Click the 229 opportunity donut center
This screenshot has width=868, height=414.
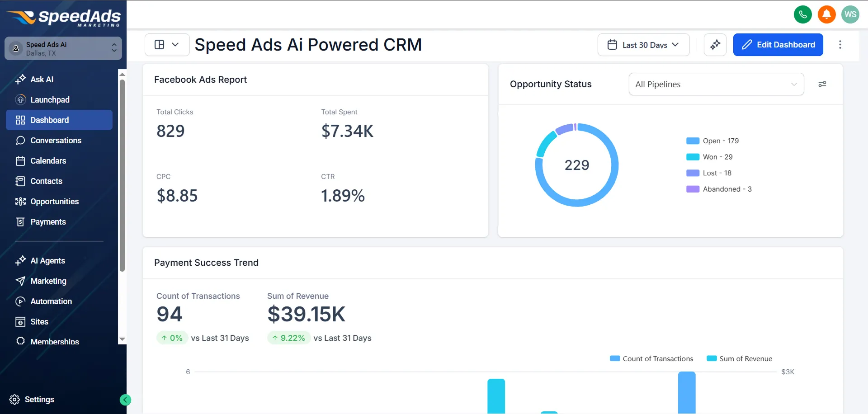[x=577, y=165]
